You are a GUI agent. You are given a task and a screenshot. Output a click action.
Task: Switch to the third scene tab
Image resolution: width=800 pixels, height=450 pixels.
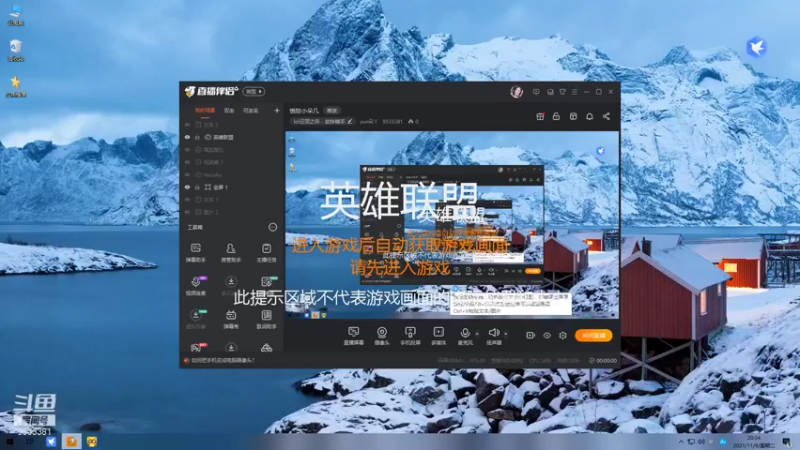tap(251, 110)
